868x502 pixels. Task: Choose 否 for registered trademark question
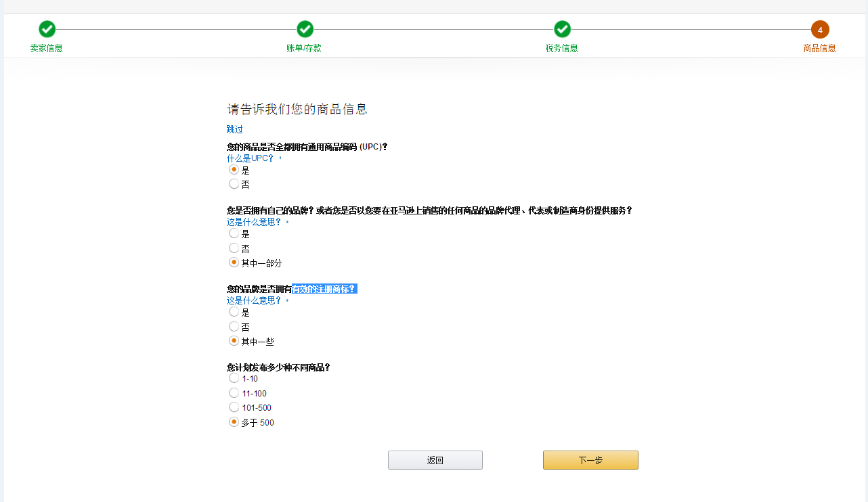234,326
